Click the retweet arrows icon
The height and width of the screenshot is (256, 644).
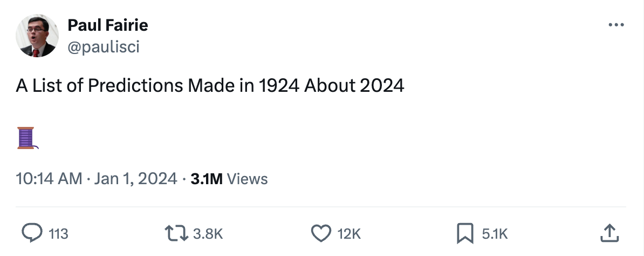point(177,233)
